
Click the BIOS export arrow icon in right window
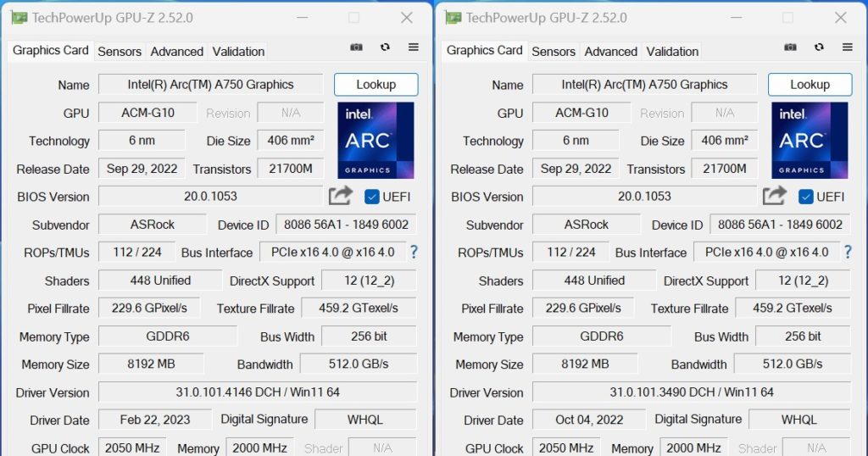click(x=775, y=196)
